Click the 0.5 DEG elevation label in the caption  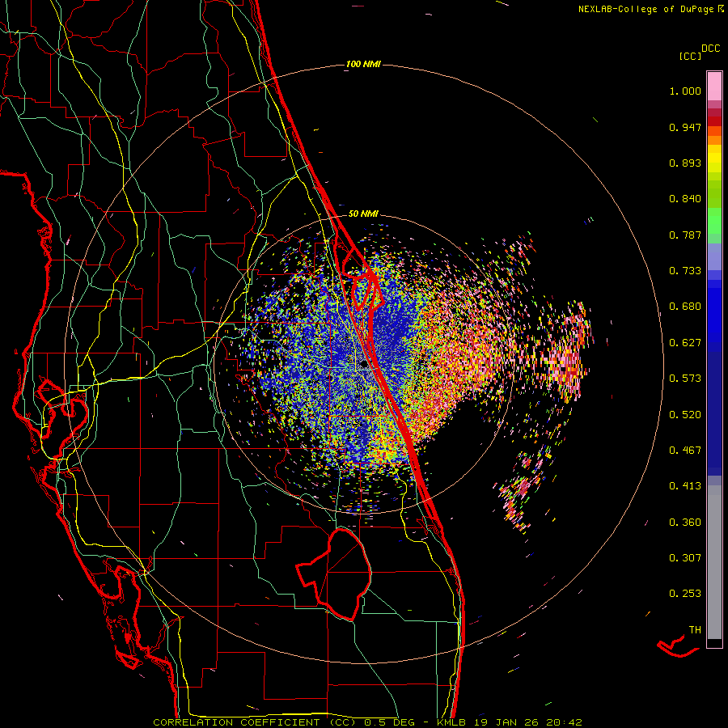(x=389, y=722)
